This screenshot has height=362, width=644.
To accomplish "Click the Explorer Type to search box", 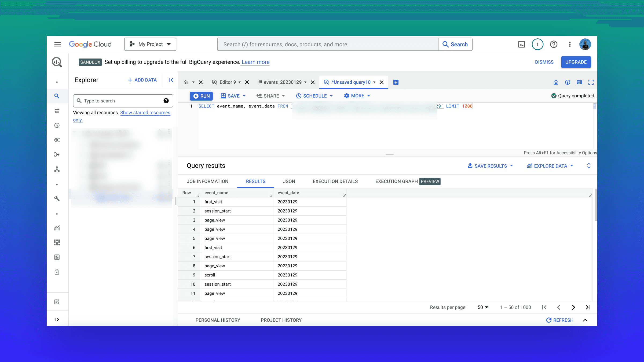I will [x=123, y=101].
